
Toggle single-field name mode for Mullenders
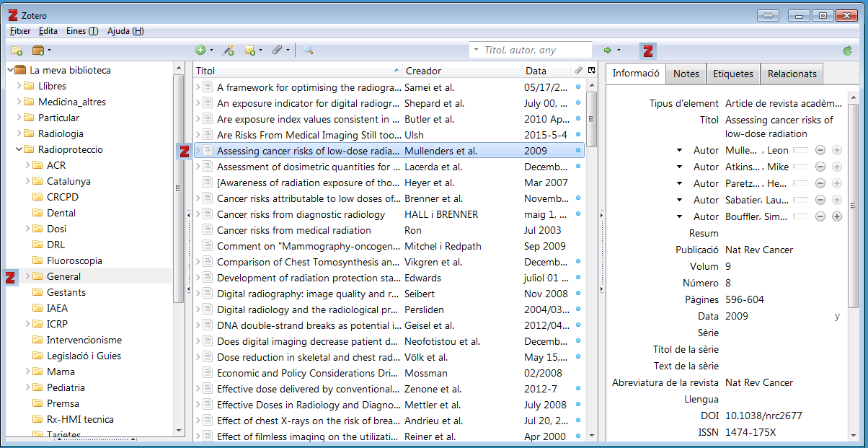point(800,150)
